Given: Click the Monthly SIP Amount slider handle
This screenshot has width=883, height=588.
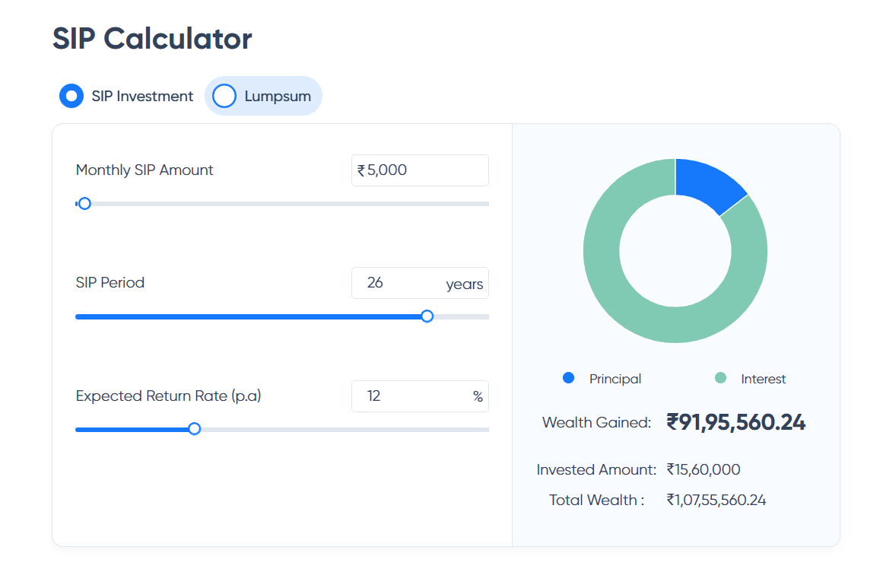Looking at the screenshot, I should [84, 204].
